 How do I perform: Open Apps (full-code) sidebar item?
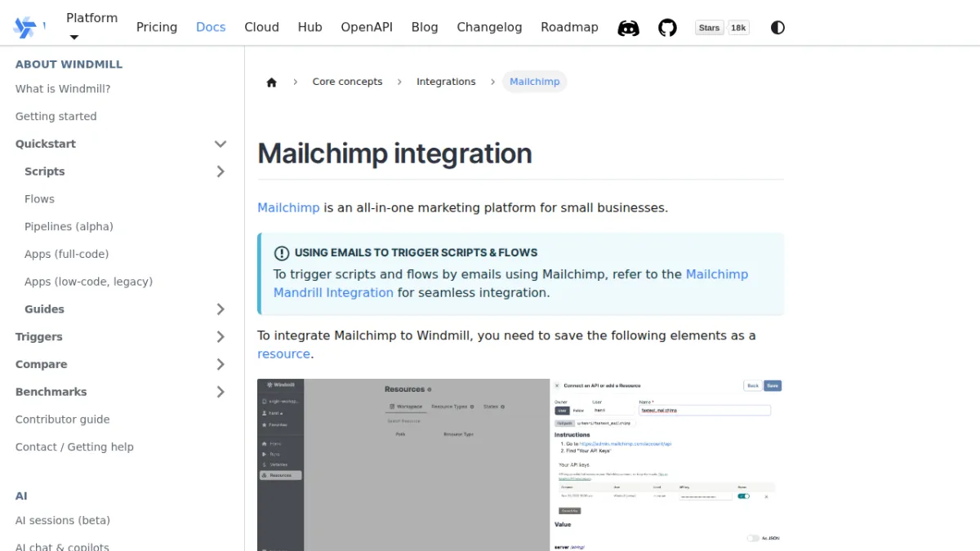pos(66,254)
